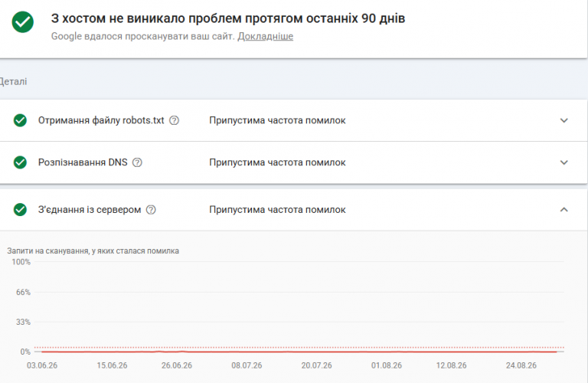The height and width of the screenshot is (383, 588).
Task: Click the 08.07.26 date label
Action: [247, 365]
